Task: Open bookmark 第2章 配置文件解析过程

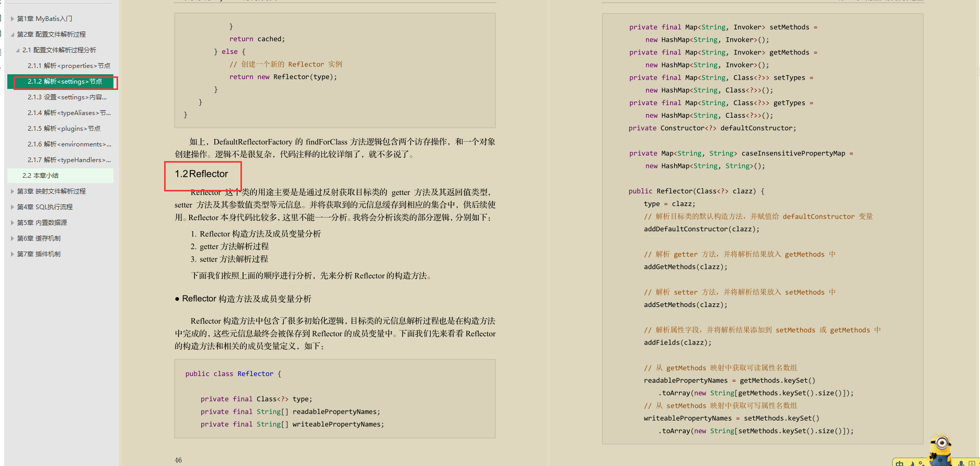Action: [51, 35]
